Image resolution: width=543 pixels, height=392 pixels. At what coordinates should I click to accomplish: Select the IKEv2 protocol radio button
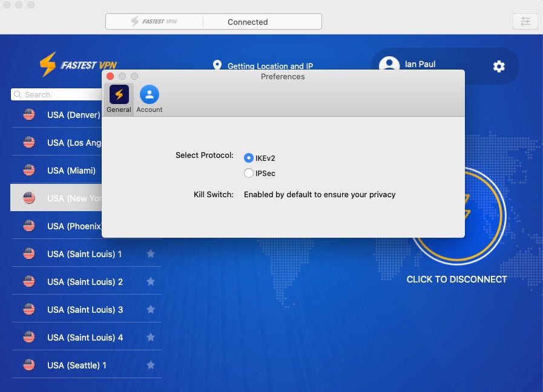coord(249,158)
